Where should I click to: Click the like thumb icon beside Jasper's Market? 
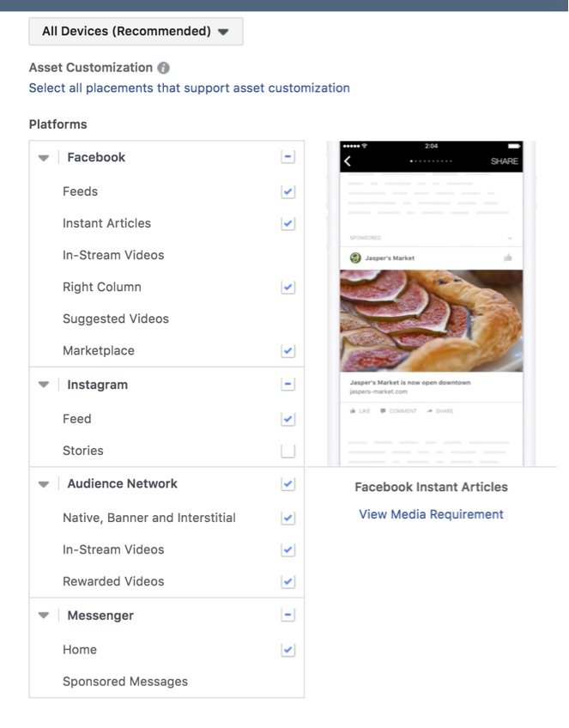coord(508,258)
